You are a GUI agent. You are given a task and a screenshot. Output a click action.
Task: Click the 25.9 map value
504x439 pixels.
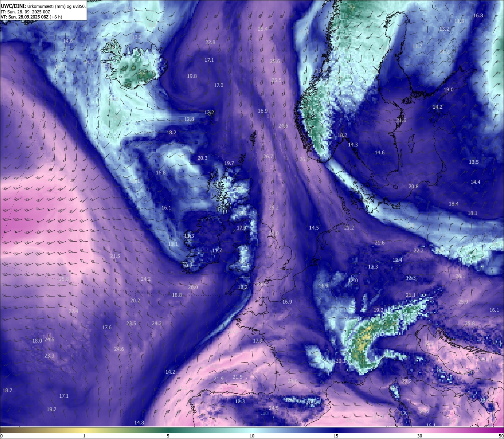(463, 302)
